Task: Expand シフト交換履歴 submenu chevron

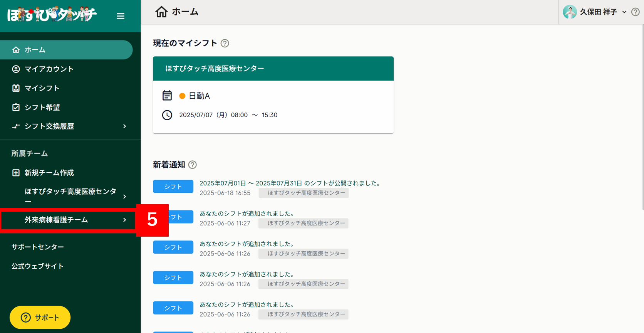Action: click(124, 126)
